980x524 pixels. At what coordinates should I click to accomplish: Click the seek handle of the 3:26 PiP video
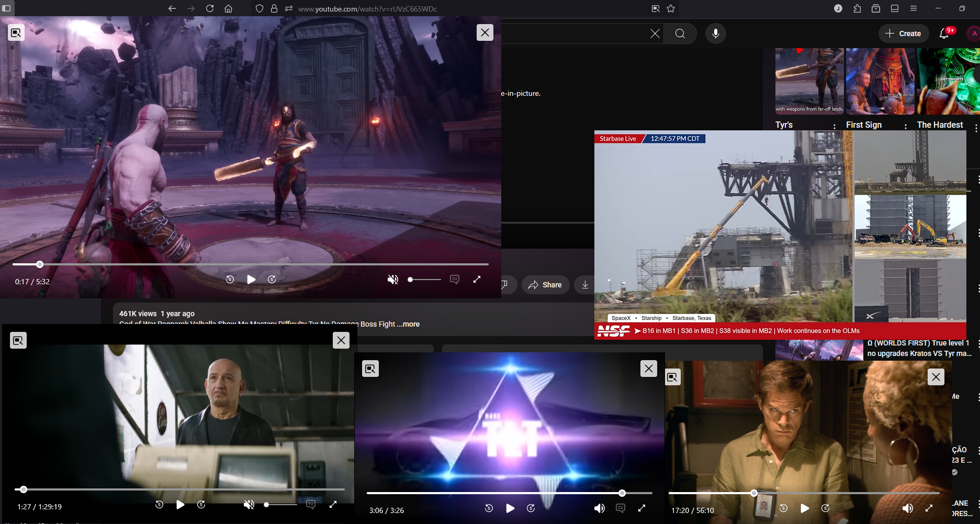click(x=622, y=493)
